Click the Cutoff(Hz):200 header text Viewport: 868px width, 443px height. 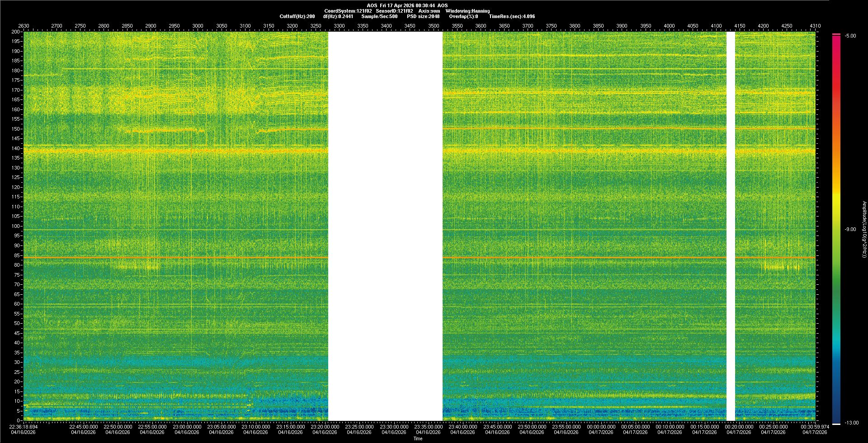[x=297, y=16]
